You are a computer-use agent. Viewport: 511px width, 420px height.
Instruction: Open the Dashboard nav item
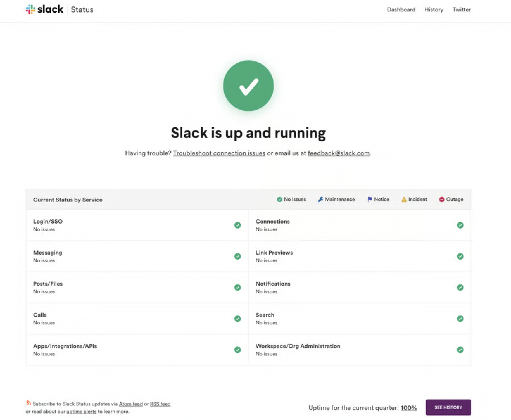tap(401, 10)
